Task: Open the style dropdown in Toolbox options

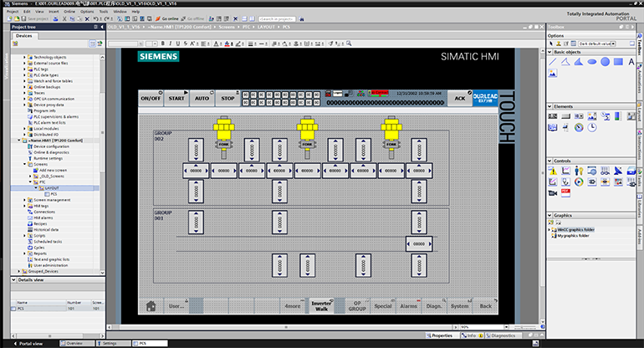Action: tap(614, 43)
